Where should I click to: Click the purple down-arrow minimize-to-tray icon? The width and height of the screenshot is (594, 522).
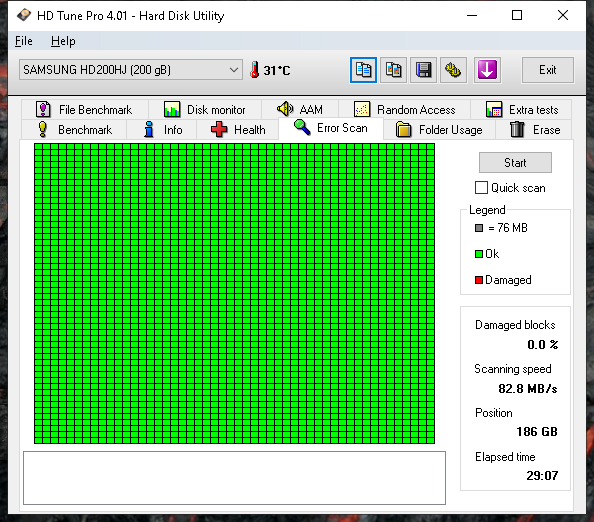click(487, 70)
